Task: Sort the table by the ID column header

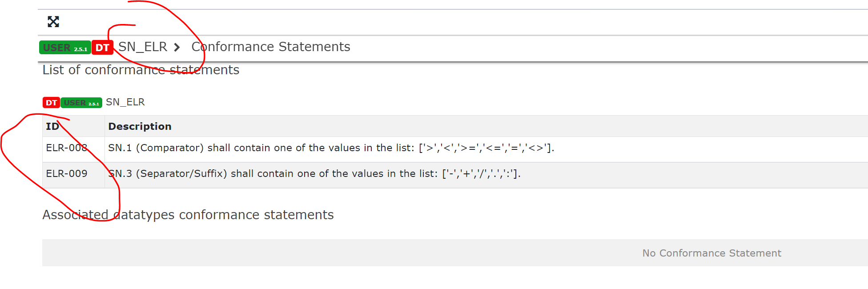Action: 52,126
